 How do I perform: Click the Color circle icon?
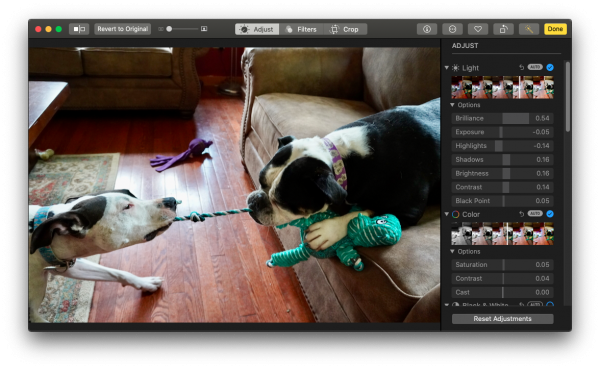[455, 214]
